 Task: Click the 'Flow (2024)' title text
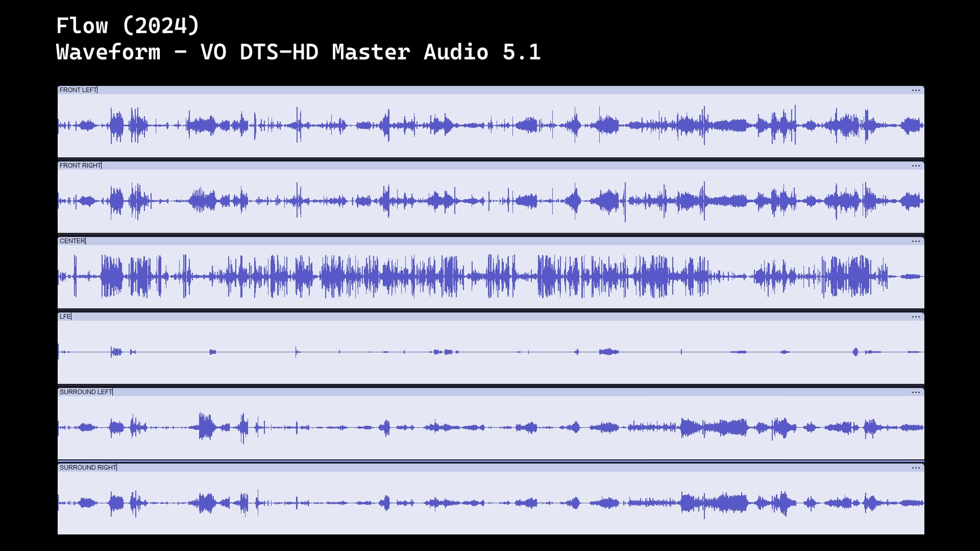[x=128, y=26]
